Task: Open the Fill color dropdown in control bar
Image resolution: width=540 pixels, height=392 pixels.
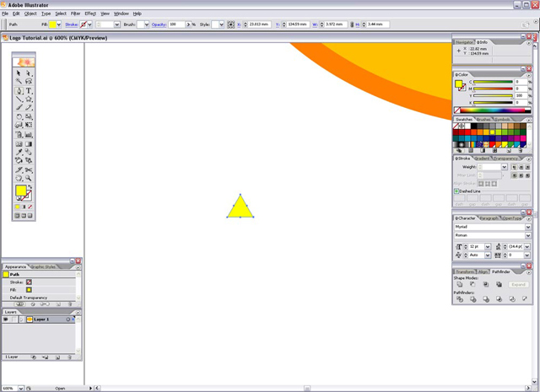Action: (59, 24)
